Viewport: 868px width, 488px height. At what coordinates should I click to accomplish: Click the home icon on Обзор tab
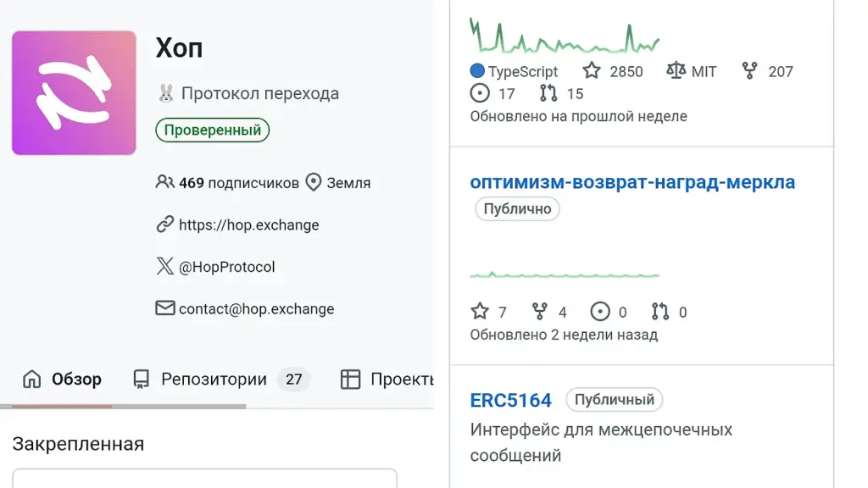click(32, 379)
